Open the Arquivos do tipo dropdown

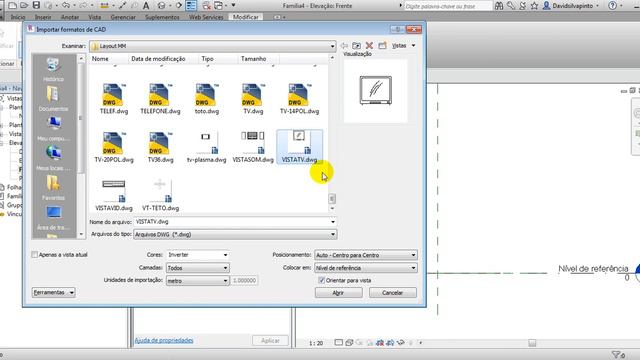pos(235,234)
